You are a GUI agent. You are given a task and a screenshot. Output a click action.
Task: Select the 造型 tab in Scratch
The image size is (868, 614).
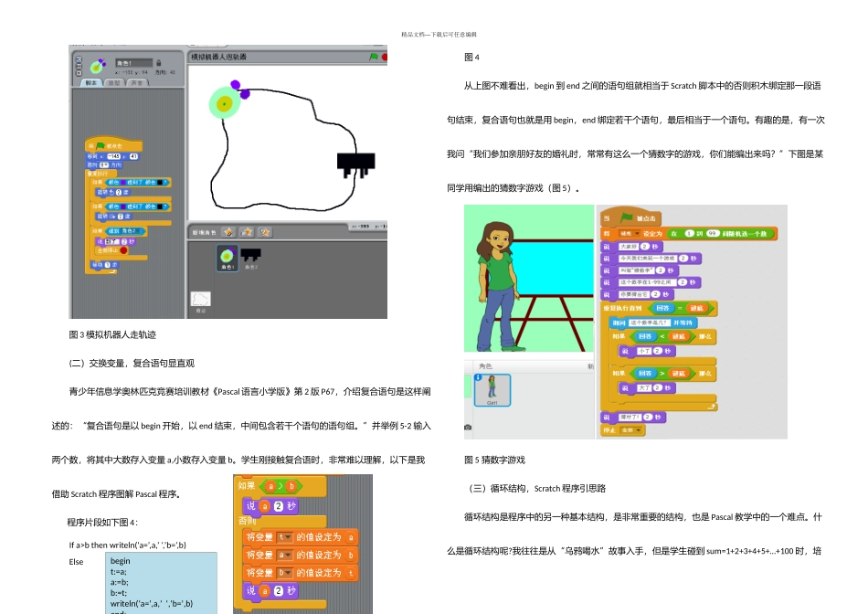[x=114, y=82]
